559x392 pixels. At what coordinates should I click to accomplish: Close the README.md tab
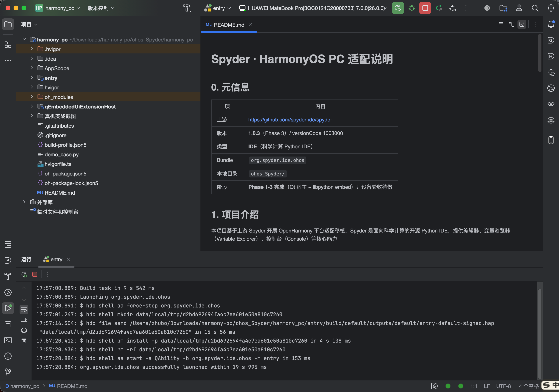click(251, 24)
